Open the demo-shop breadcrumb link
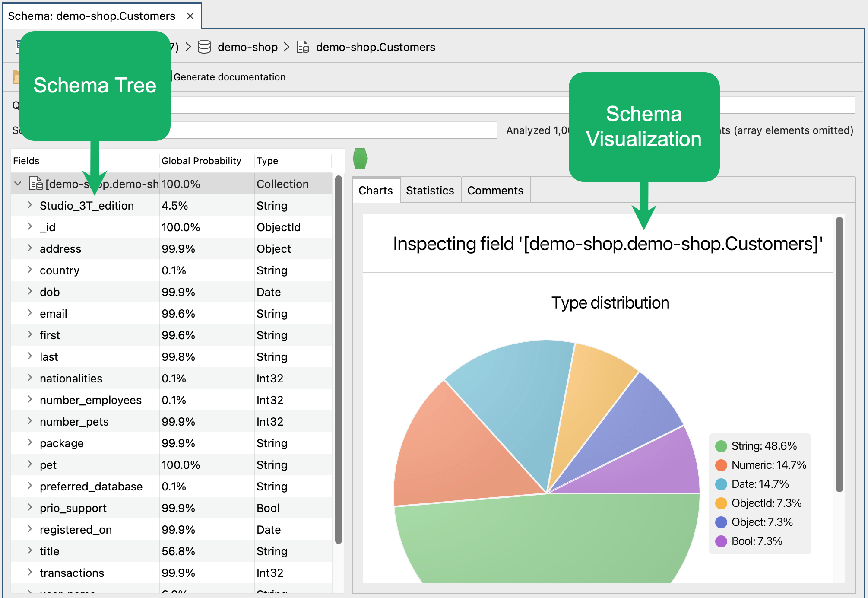868x598 pixels. coord(247,47)
